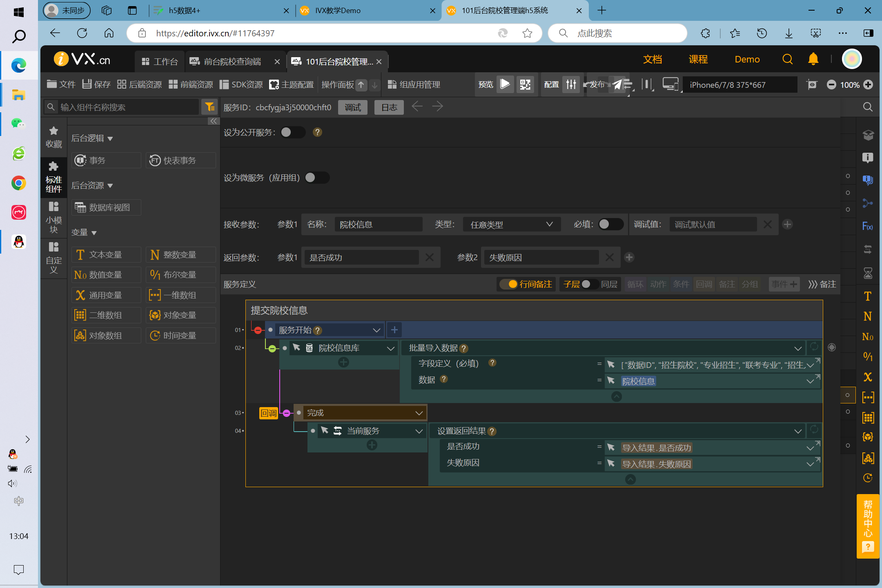Switch to the 前台院校查询端 tab
Screen dimensions: 882x588
(x=235, y=62)
